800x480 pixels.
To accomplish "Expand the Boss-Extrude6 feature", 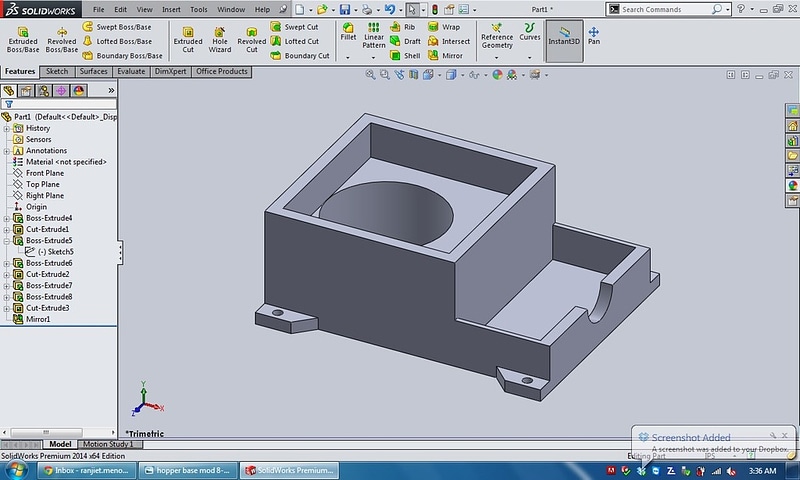I will point(6,263).
